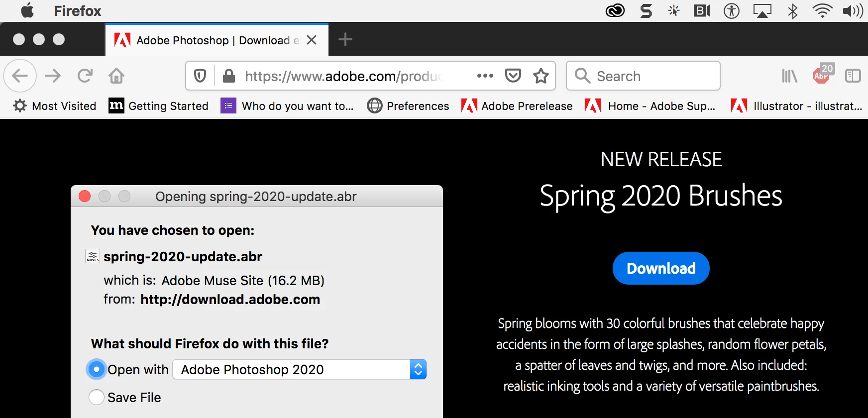Select the Adobe Photoshop Download tab
Screen dimensions: 868x418
click(217, 40)
